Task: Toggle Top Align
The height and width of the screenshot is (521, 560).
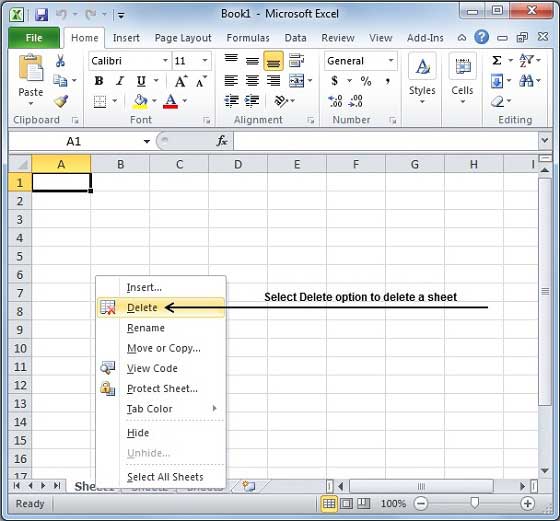Action: pyautogui.click(x=231, y=60)
